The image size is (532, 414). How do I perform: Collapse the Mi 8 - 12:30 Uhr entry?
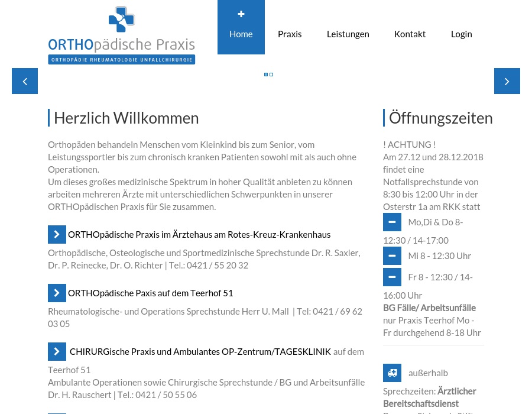[x=392, y=255]
